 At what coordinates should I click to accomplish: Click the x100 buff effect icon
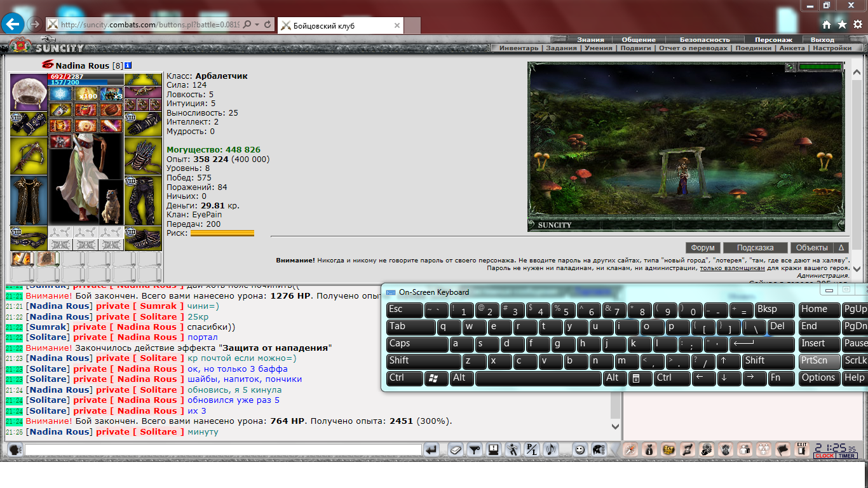click(x=86, y=95)
